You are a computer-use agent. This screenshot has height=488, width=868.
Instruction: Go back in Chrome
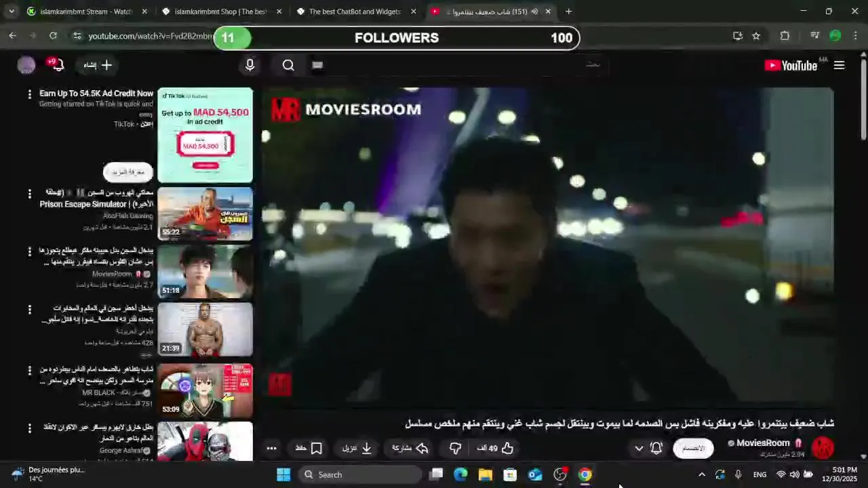tap(13, 36)
